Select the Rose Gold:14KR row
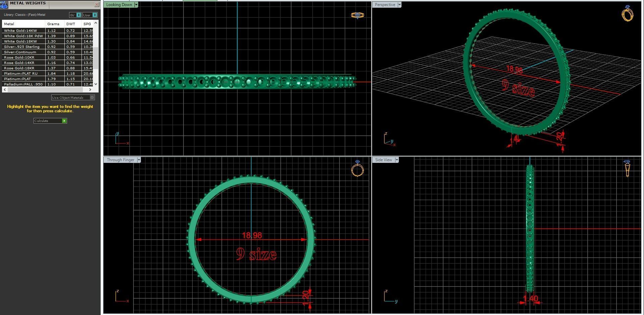Viewport: 644px width, 315px height. (x=48, y=63)
